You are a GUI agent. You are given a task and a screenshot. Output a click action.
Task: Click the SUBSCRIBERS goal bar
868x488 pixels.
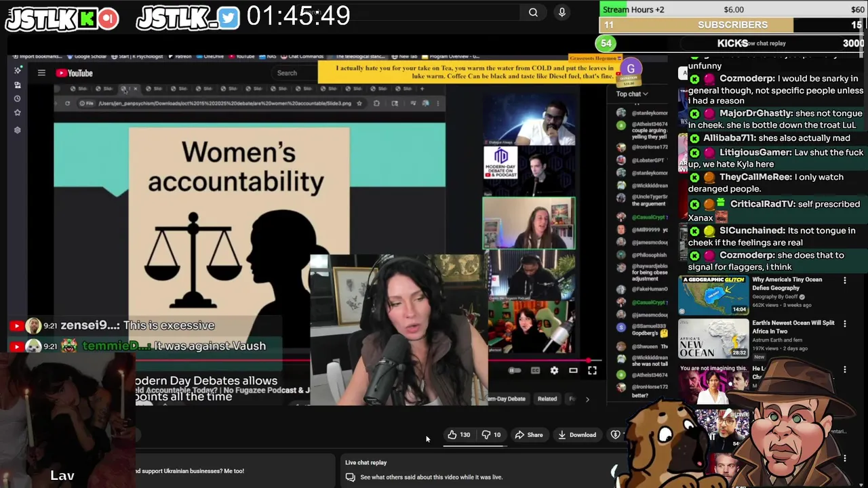[732, 25]
